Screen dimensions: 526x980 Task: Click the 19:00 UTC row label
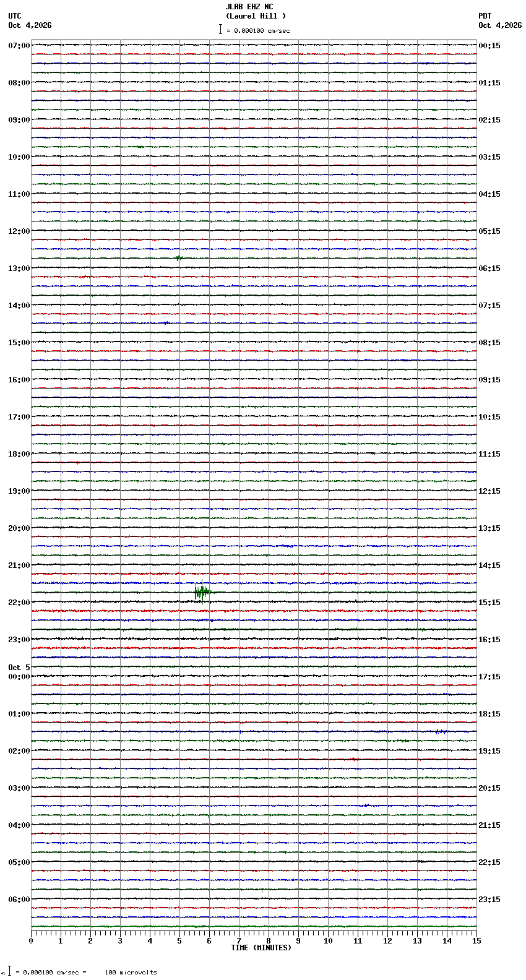19,491
